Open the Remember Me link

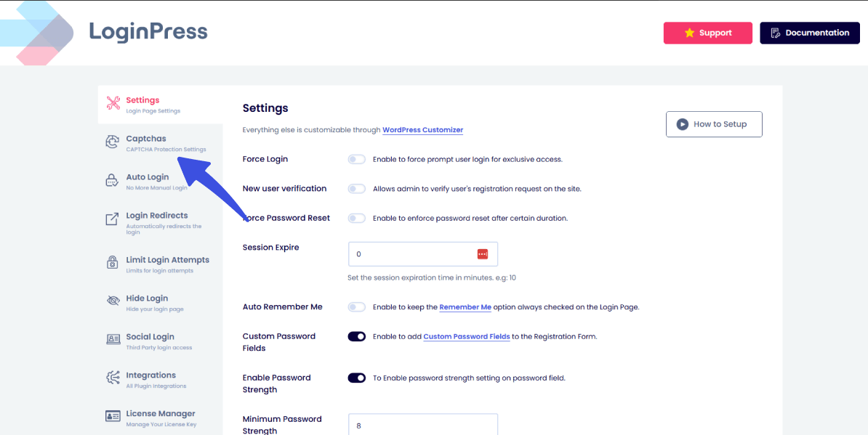465,307
